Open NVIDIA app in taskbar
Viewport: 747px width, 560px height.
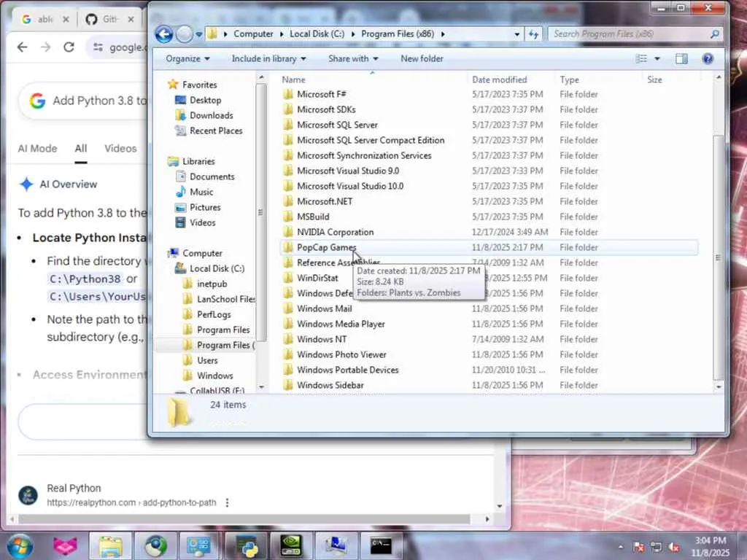[290, 545]
